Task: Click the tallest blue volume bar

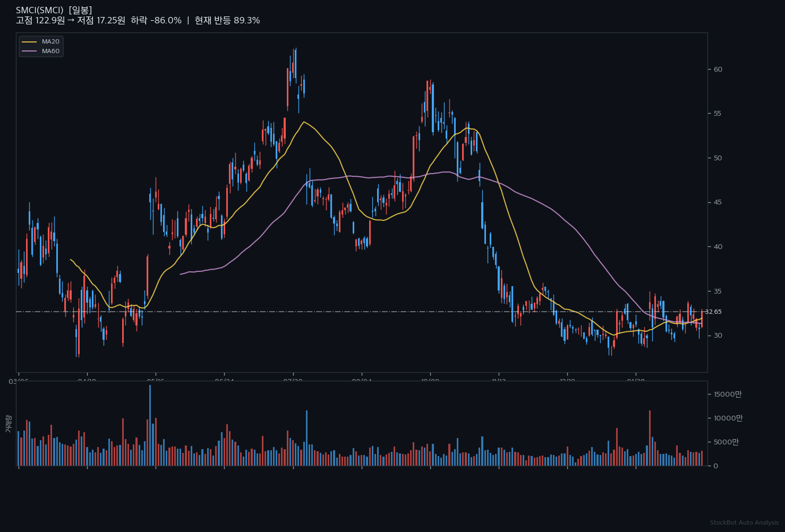Action: point(150,425)
